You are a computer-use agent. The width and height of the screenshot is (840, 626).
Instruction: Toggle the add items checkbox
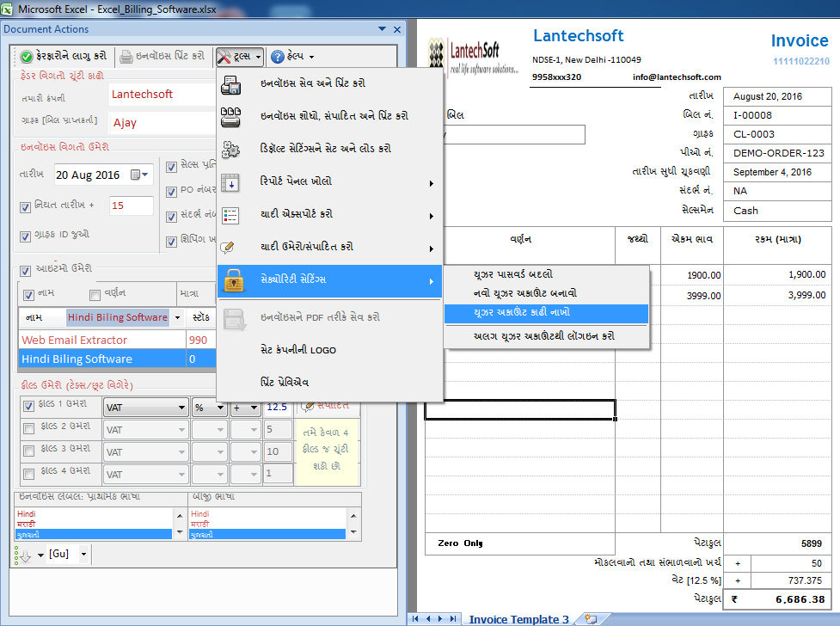25,271
